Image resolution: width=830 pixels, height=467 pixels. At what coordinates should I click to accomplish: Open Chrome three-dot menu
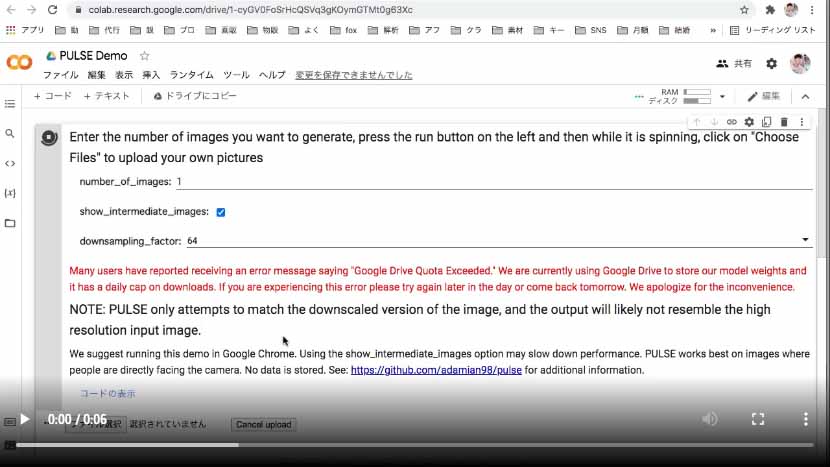click(812, 10)
